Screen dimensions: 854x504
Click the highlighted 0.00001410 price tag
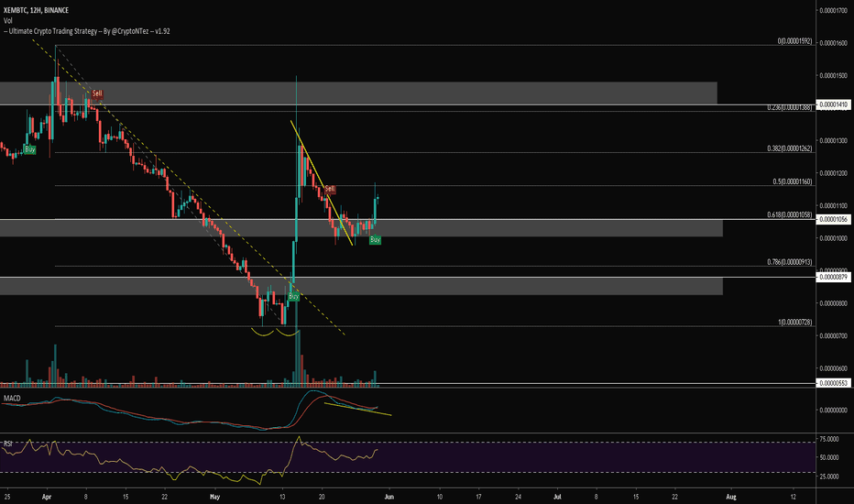834,104
